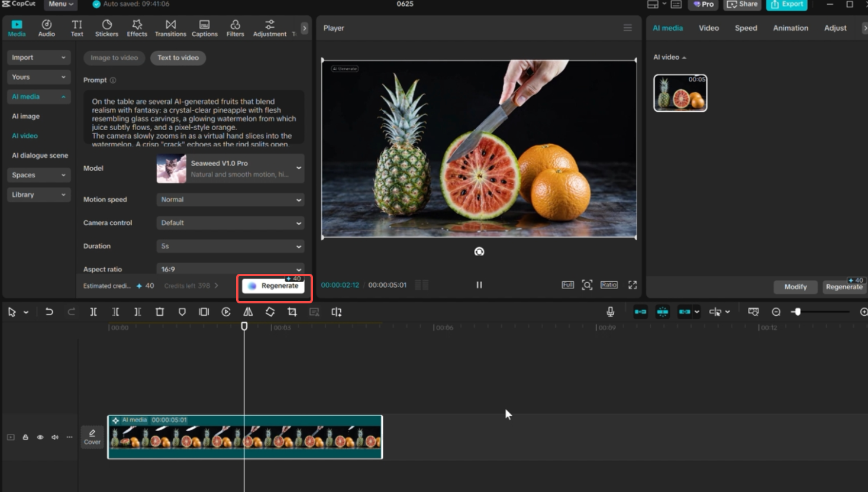Toggle the lock on the AI media track
Viewport: 868px width, 492px height.
tap(25, 437)
